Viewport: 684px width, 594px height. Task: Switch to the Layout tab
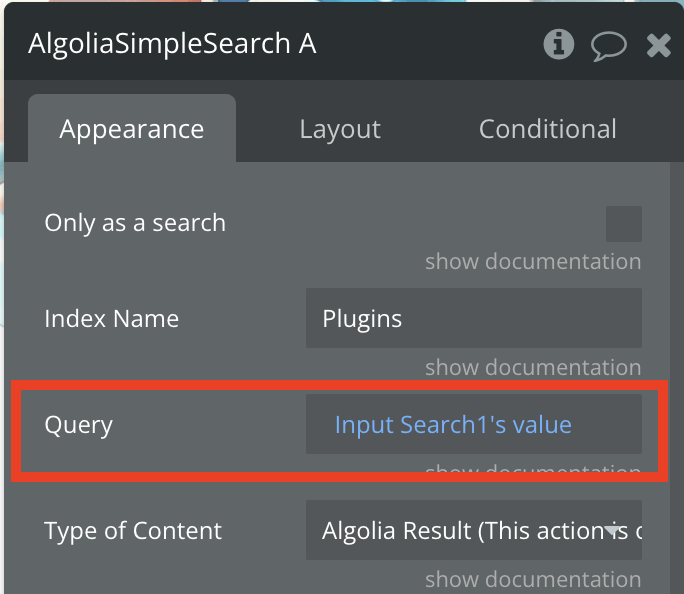[340, 129]
